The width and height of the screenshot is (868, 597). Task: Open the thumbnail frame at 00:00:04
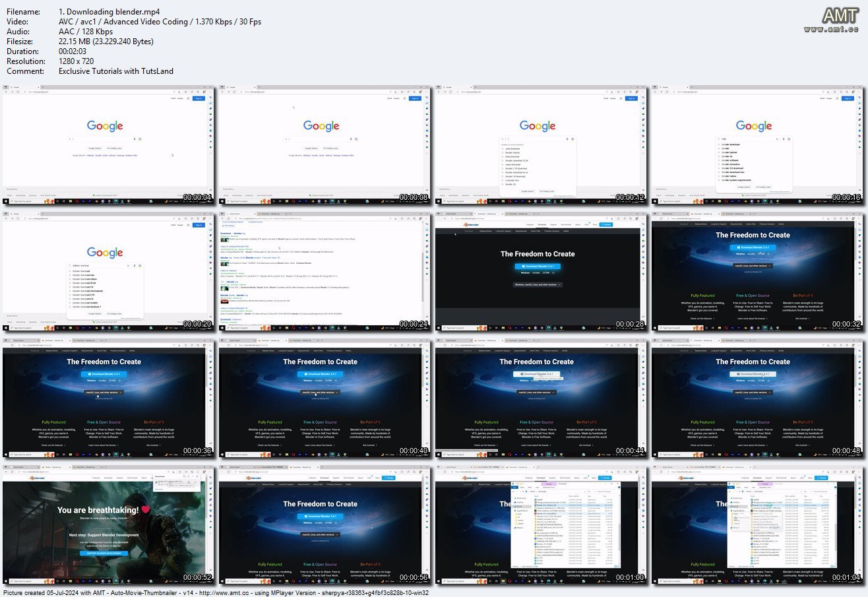tap(109, 144)
